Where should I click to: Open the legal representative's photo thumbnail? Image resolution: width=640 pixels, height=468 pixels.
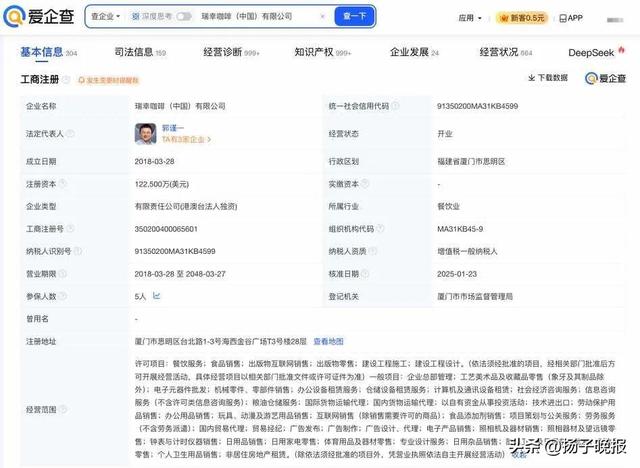pos(145,134)
